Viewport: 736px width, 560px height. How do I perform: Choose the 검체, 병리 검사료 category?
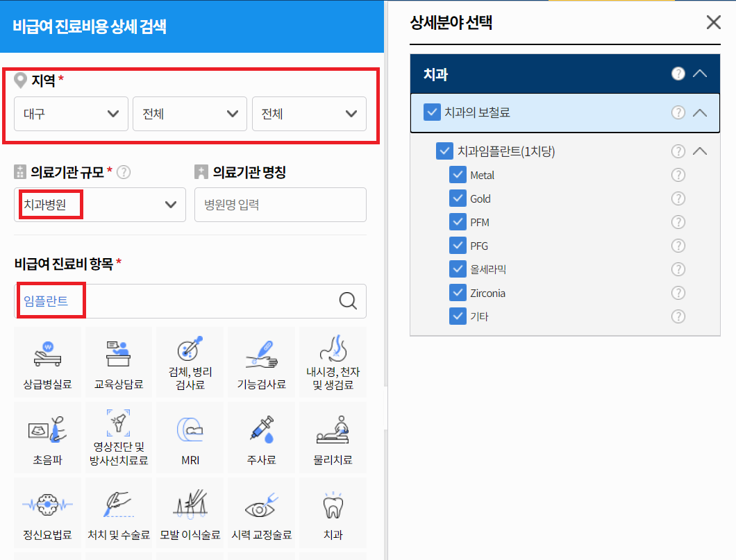(190, 362)
